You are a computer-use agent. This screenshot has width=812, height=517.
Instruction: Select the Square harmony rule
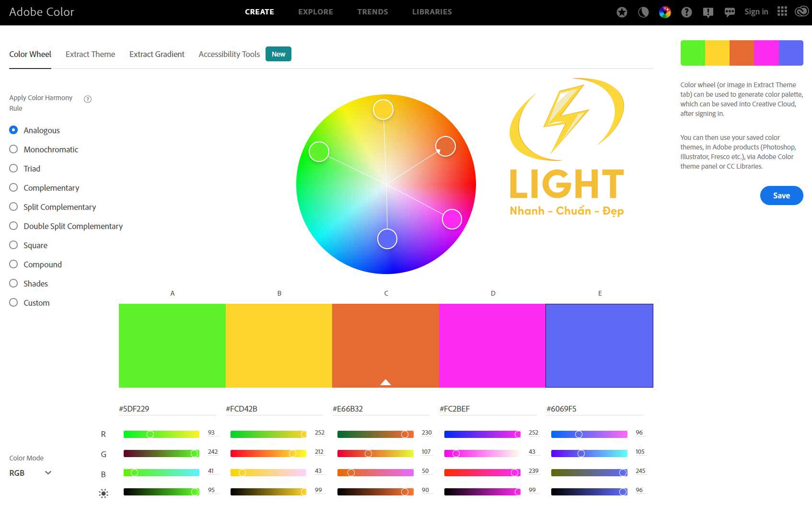[28, 245]
